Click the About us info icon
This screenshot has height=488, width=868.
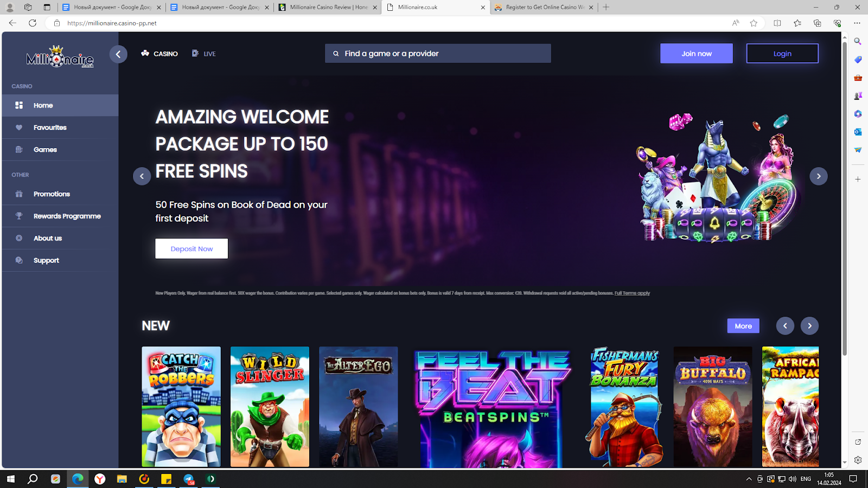pyautogui.click(x=19, y=238)
